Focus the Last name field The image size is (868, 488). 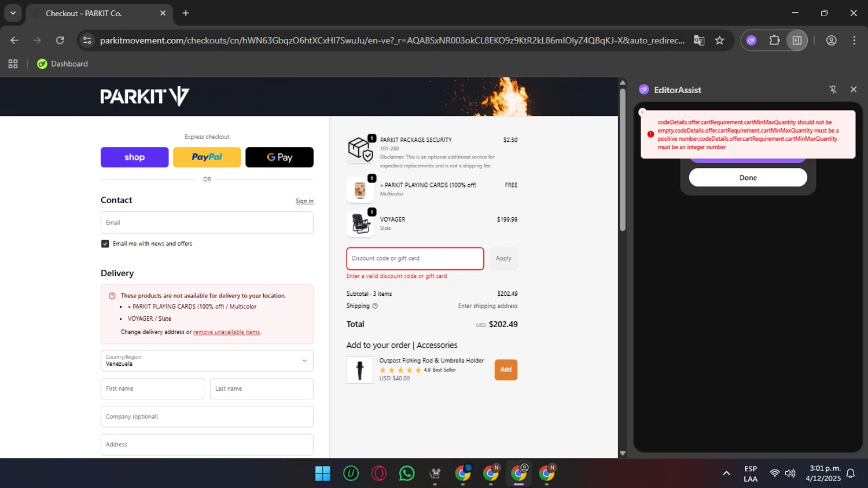click(x=262, y=388)
